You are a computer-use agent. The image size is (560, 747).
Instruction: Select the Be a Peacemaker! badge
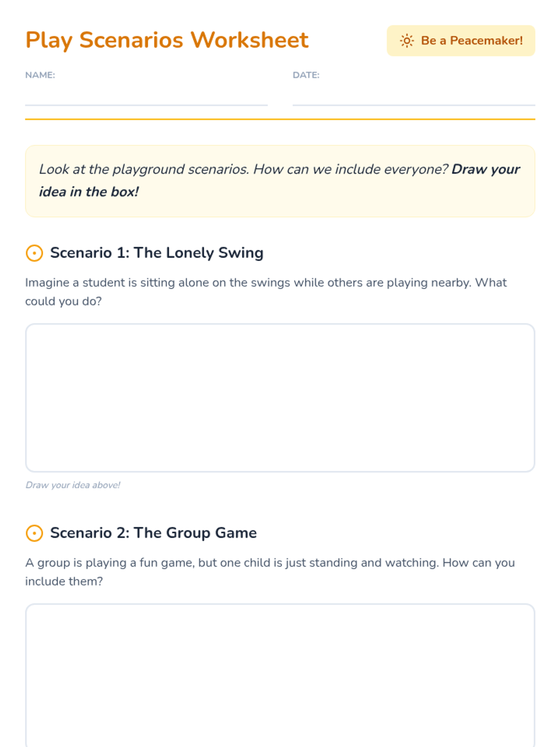click(x=461, y=41)
